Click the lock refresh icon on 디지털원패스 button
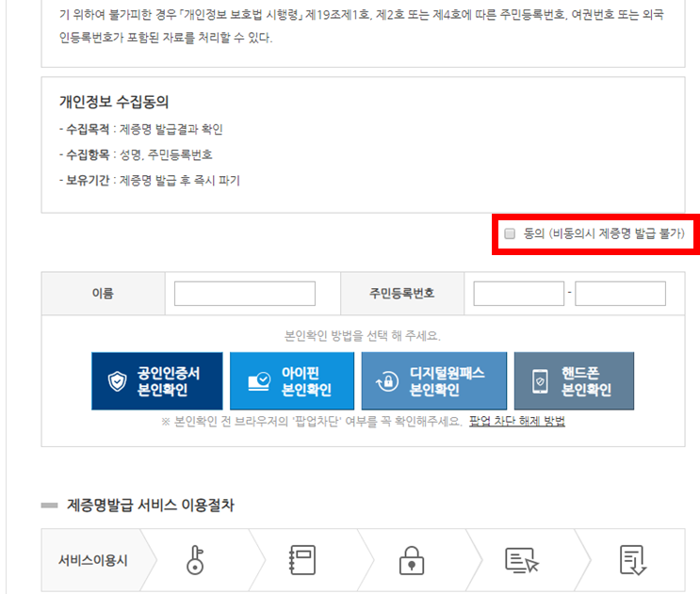 (387, 382)
